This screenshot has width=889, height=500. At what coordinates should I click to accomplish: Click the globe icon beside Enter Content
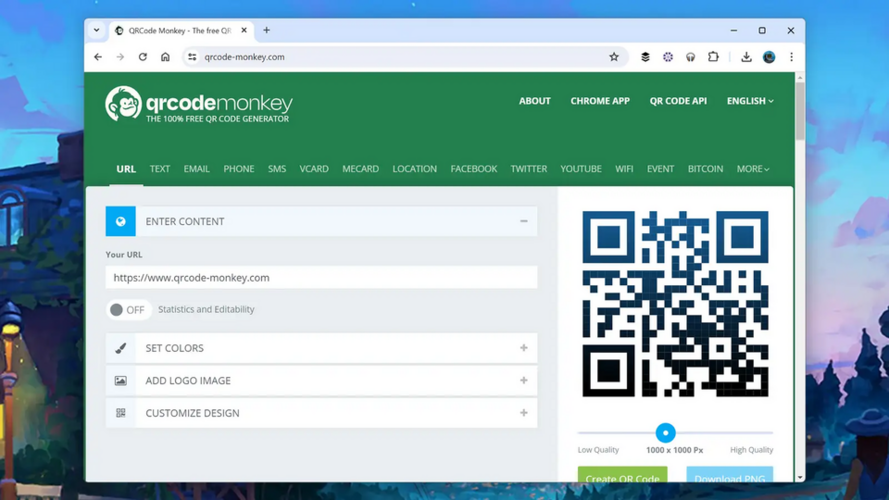(121, 221)
